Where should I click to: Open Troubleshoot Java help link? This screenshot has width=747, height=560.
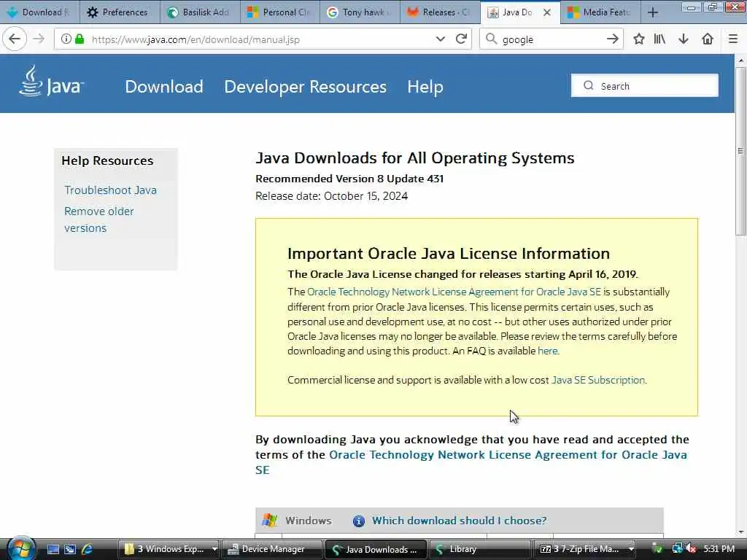(x=111, y=190)
